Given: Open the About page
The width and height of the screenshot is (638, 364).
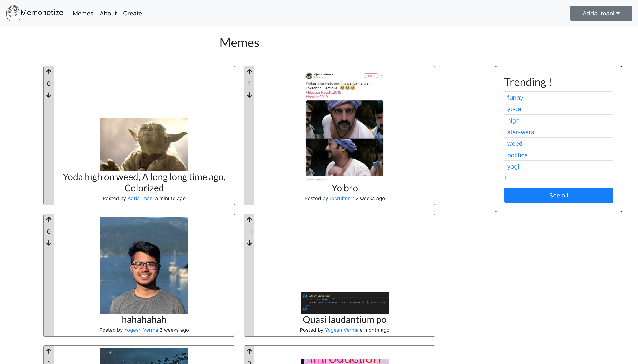Looking at the screenshot, I should click(108, 13).
